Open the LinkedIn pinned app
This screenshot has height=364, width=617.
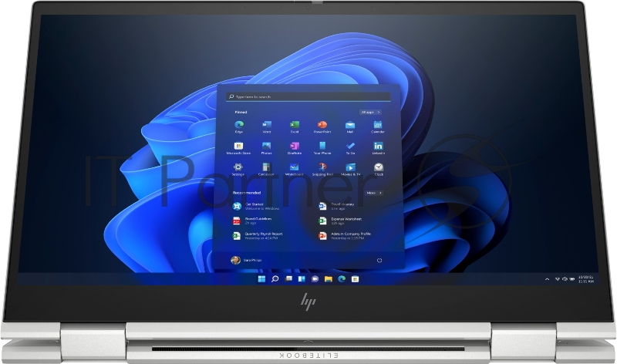[378, 147]
